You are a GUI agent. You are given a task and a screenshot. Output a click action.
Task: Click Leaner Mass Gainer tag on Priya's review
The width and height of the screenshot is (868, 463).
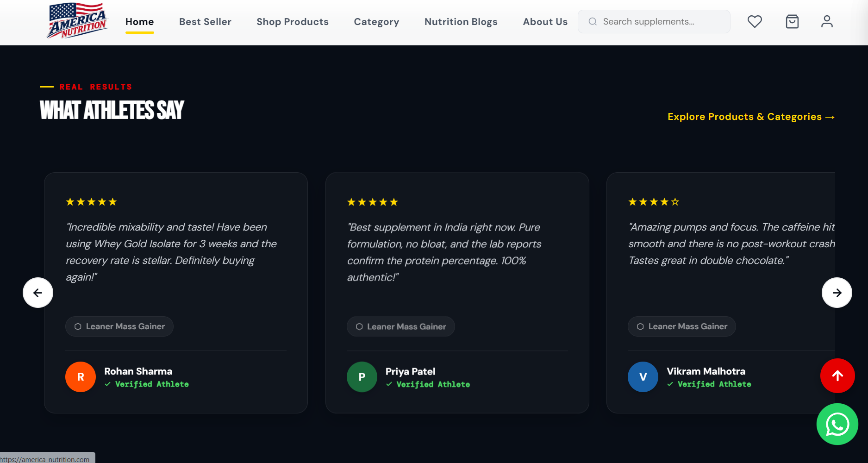(x=401, y=326)
